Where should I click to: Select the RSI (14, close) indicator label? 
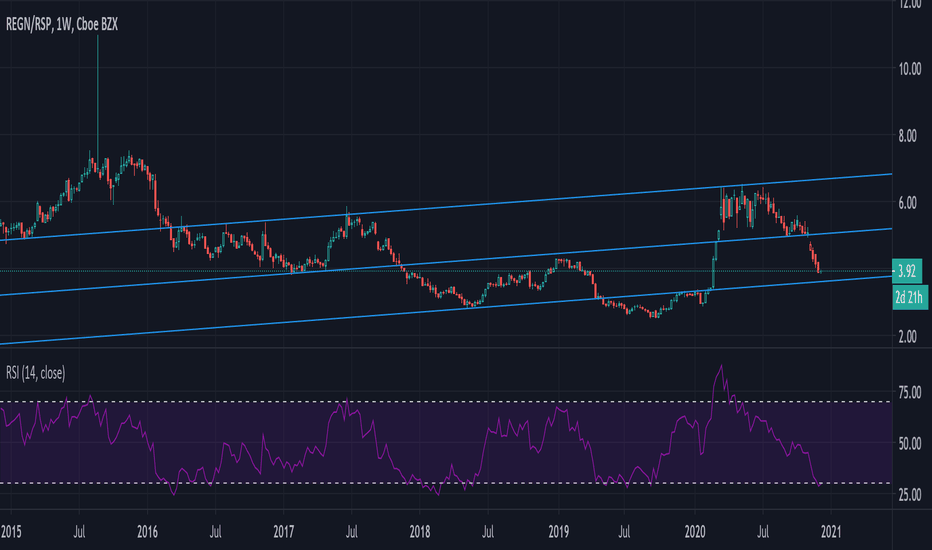pos(36,373)
